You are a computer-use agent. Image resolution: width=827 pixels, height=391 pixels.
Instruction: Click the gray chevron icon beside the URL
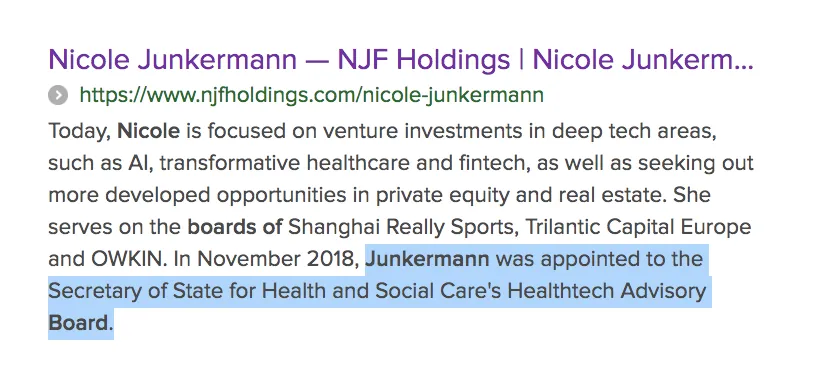[x=58, y=96]
